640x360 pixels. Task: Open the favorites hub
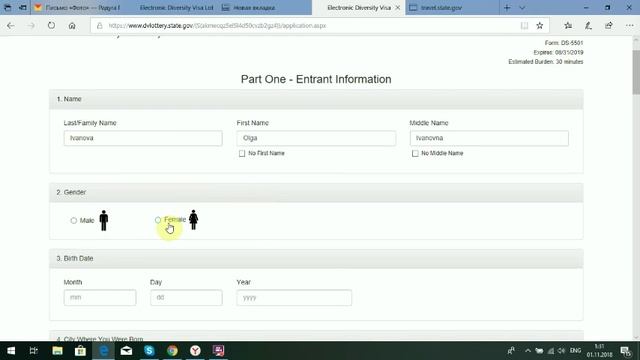coord(568,26)
